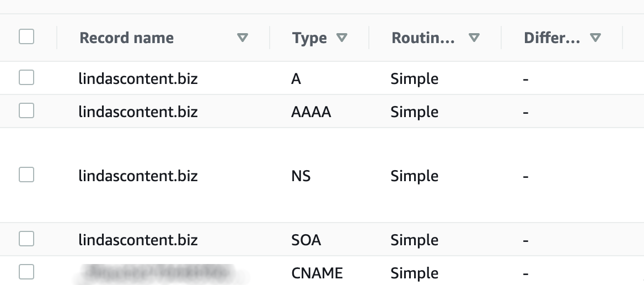Click sort triangle icon beside Record name
644x285 pixels.
tap(242, 38)
